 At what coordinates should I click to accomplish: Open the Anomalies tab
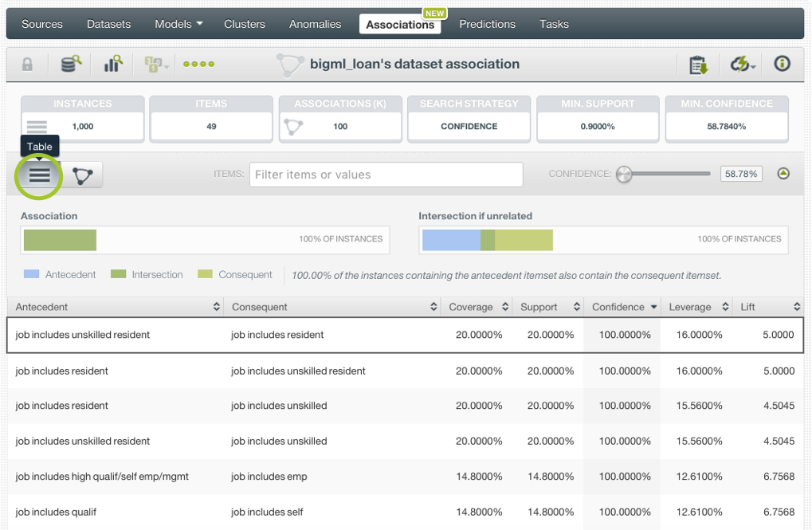click(315, 24)
